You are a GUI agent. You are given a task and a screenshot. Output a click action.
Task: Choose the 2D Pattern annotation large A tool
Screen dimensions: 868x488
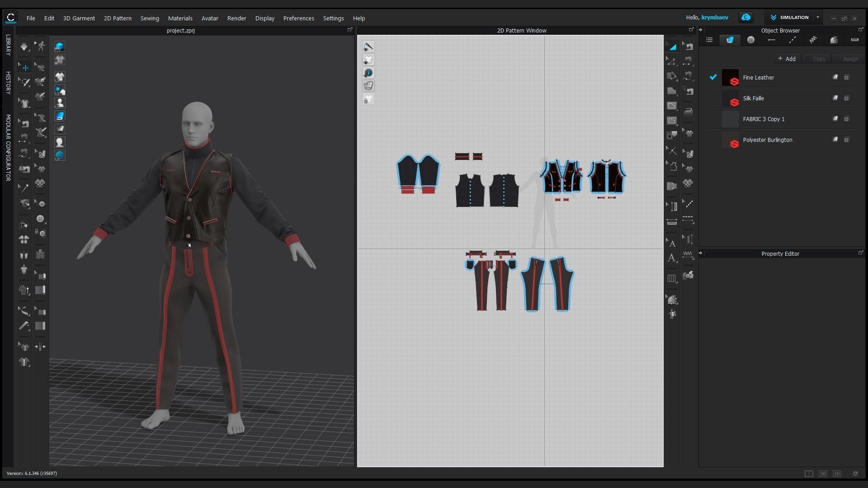point(672,258)
